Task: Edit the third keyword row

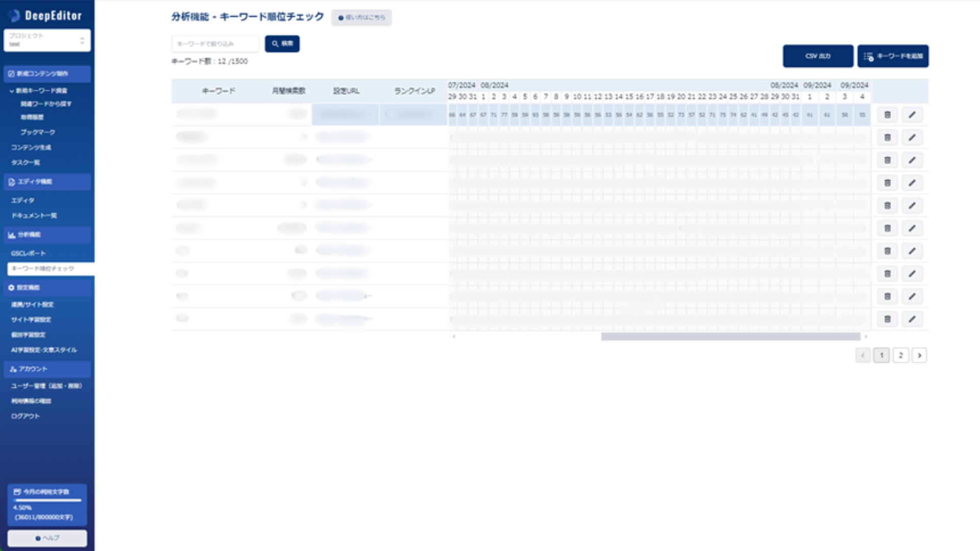Action: 912,160
